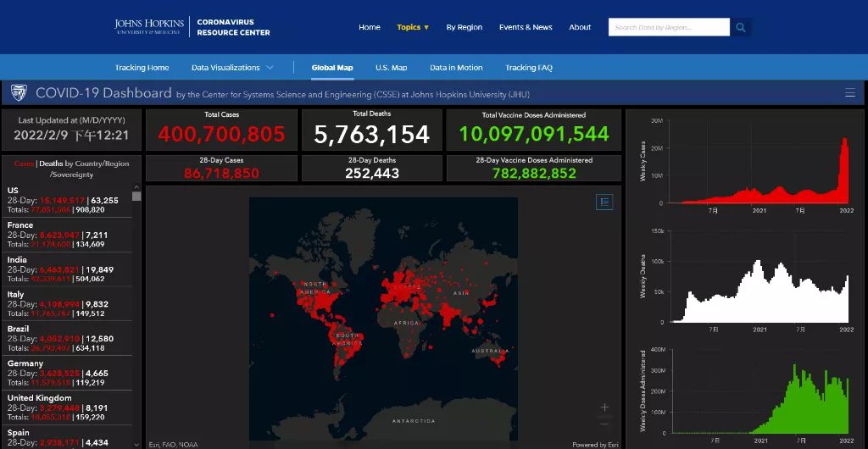This screenshot has width=868, height=449.
Task: Click the Esri, FAO, NOAA attribution
Action: 173,445
